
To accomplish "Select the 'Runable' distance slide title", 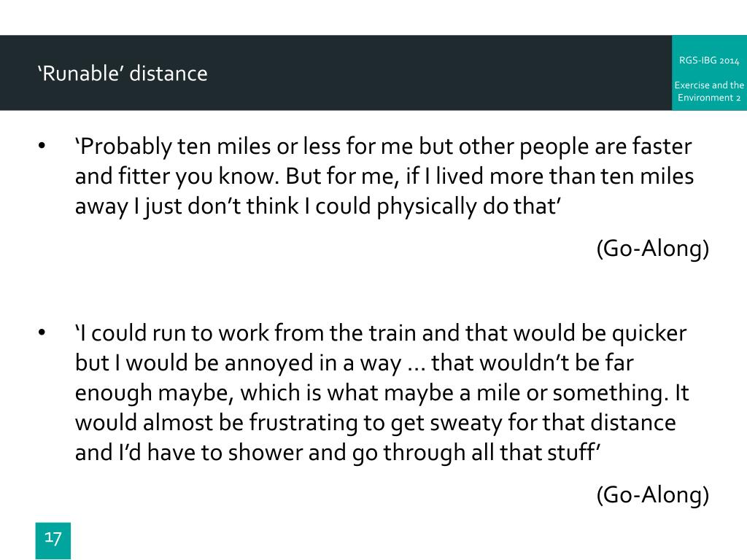I will pyautogui.click(x=123, y=74).
